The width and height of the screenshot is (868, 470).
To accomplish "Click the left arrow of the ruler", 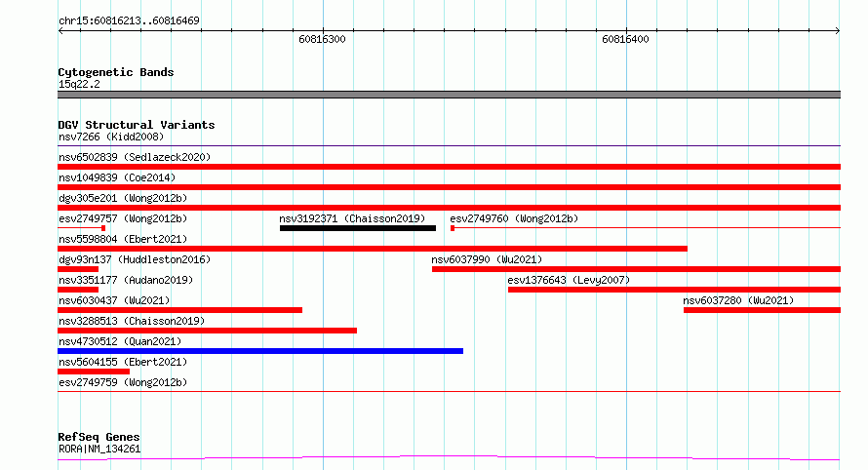I will pyautogui.click(x=60, y=31).
